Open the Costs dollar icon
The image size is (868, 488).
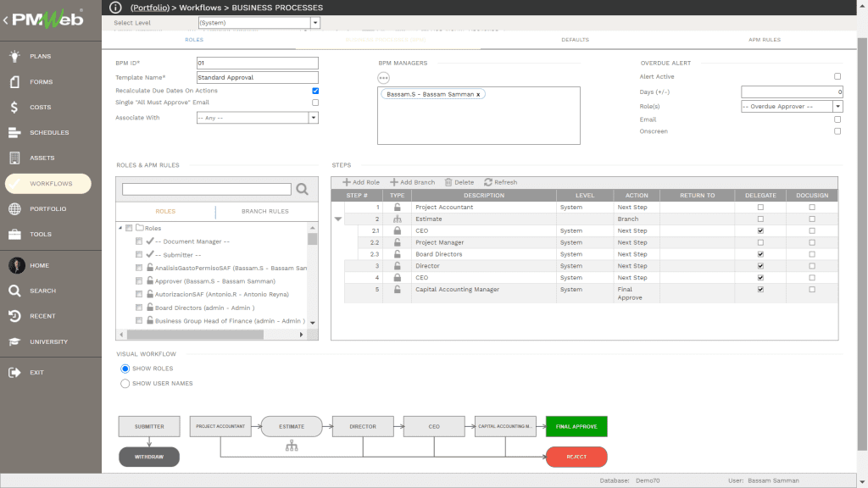point(15,108)
